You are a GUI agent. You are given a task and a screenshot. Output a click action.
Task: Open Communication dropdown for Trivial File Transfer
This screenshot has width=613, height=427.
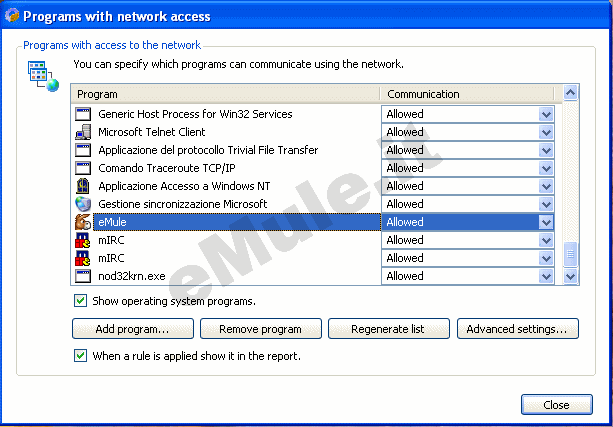click(x=546, y=150)
